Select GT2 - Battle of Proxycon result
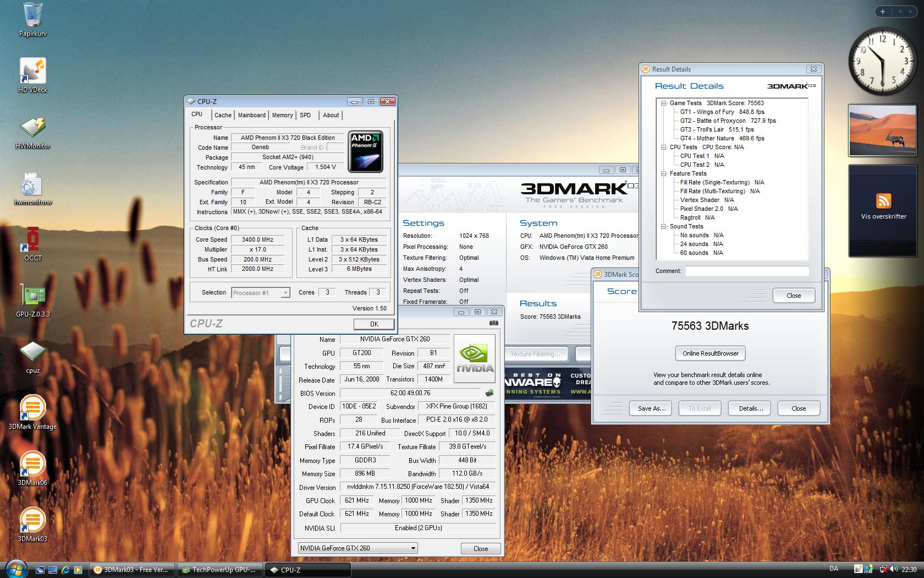The width and height of the screenshot is (924, 578). [x=728, y=121]
